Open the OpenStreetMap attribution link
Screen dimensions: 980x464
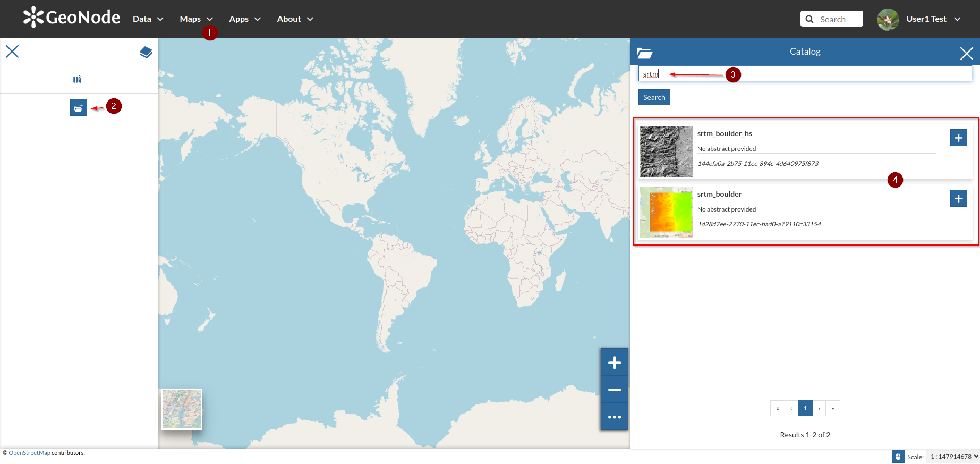coord(29,453)
